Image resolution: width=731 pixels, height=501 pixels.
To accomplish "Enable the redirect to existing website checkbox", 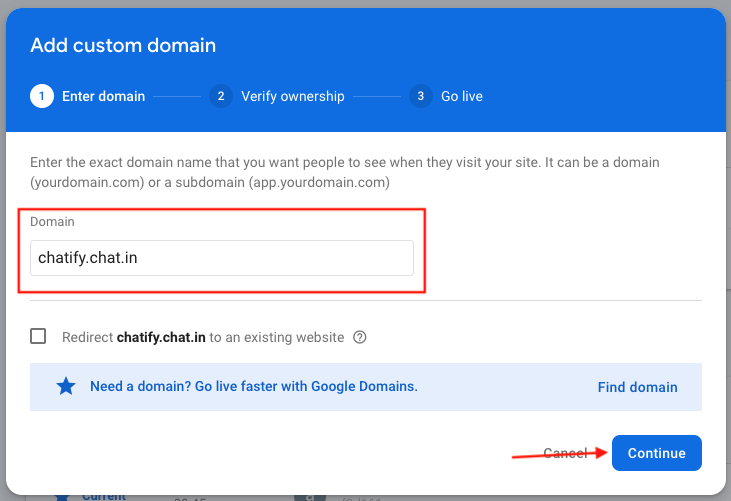I will click(38, 337).
